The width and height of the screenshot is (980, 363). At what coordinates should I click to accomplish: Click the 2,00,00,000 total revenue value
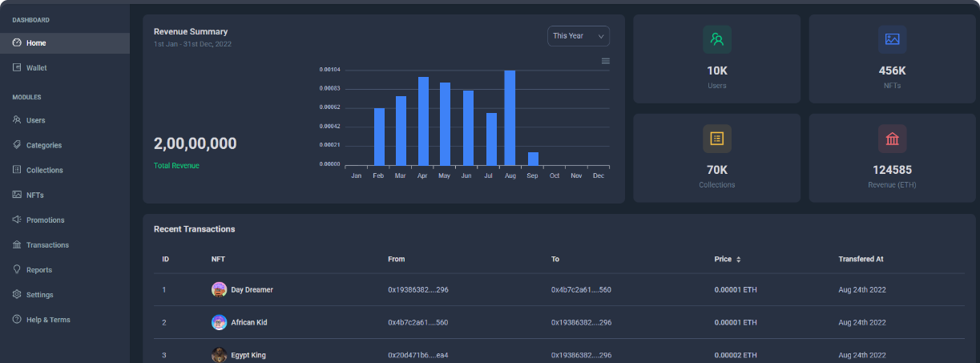point(196,144)
